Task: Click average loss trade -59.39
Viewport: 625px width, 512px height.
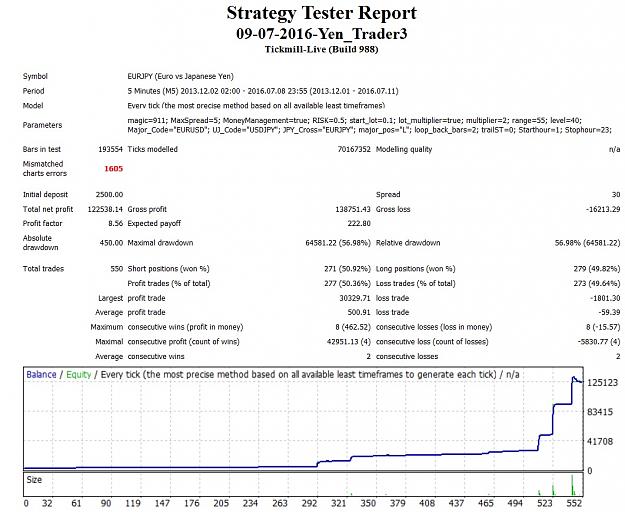Action: (609, 312)
